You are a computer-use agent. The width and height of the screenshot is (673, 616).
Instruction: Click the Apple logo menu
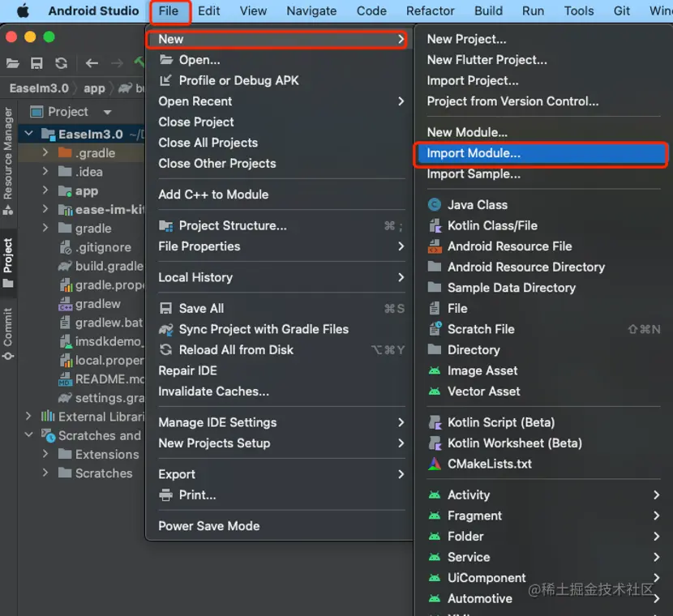23,11
